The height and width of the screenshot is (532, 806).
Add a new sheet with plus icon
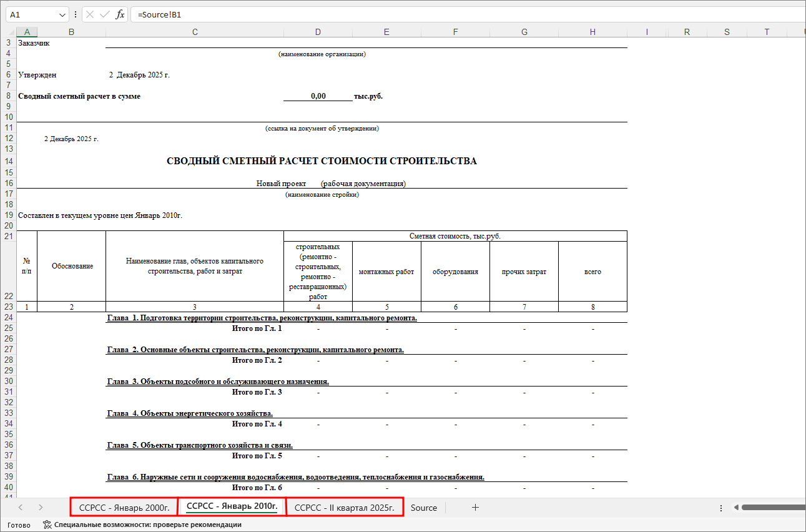pos(475,508)
